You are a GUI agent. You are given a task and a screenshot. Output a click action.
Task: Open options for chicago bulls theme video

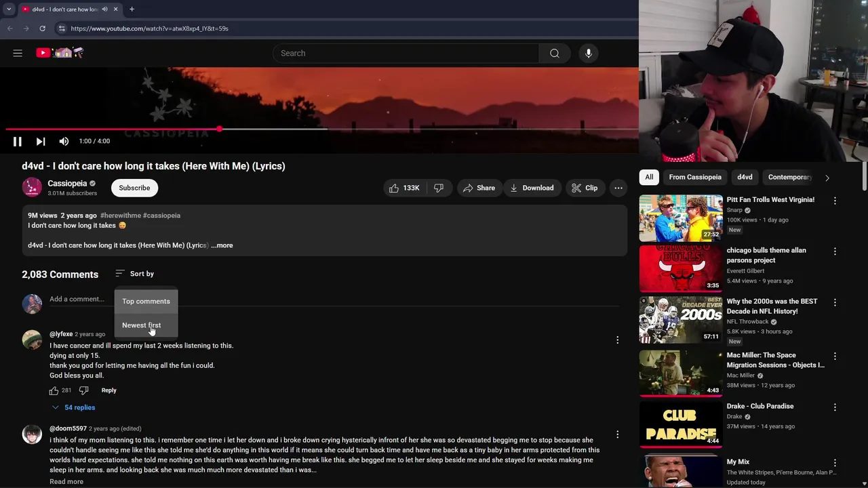click(x=835, y=251)
